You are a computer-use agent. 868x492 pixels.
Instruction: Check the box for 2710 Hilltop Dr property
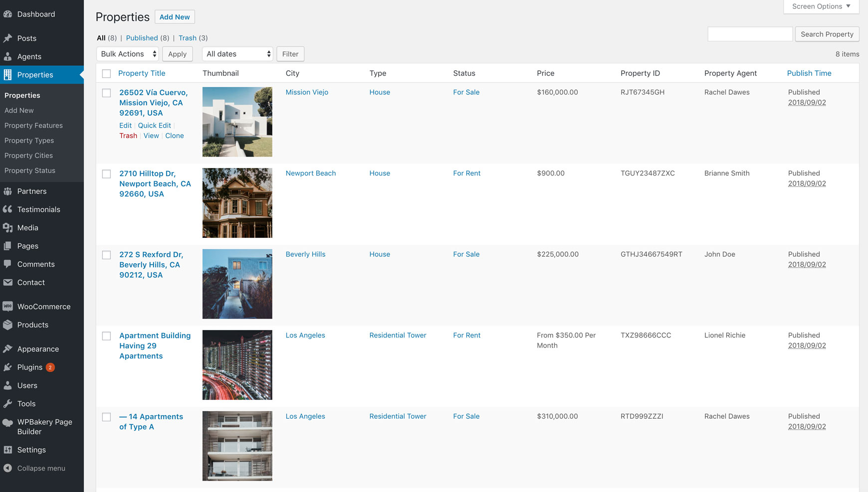pos(106,174)
